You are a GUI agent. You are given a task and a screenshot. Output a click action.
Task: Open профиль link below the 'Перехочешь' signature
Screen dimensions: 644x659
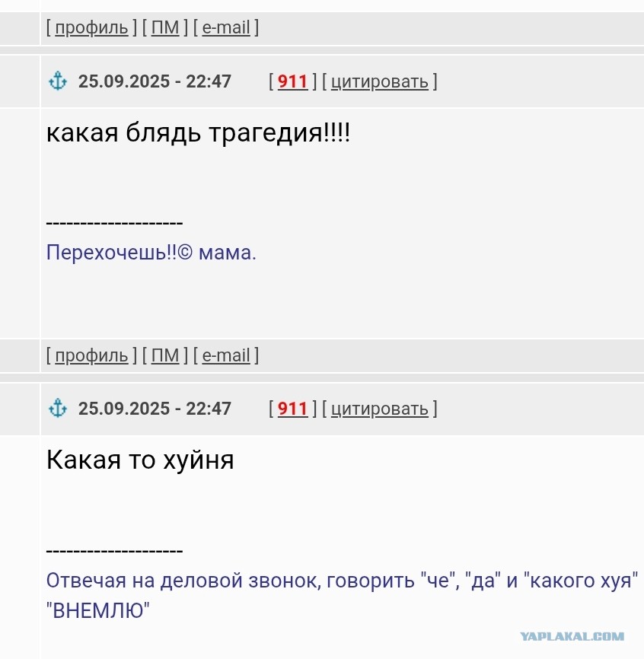(x=91, y=355)
